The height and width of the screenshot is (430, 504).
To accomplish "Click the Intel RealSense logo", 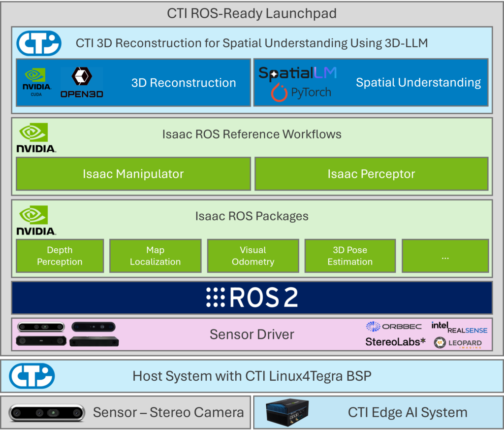I will pyautogui.click(x=459, y=328).
